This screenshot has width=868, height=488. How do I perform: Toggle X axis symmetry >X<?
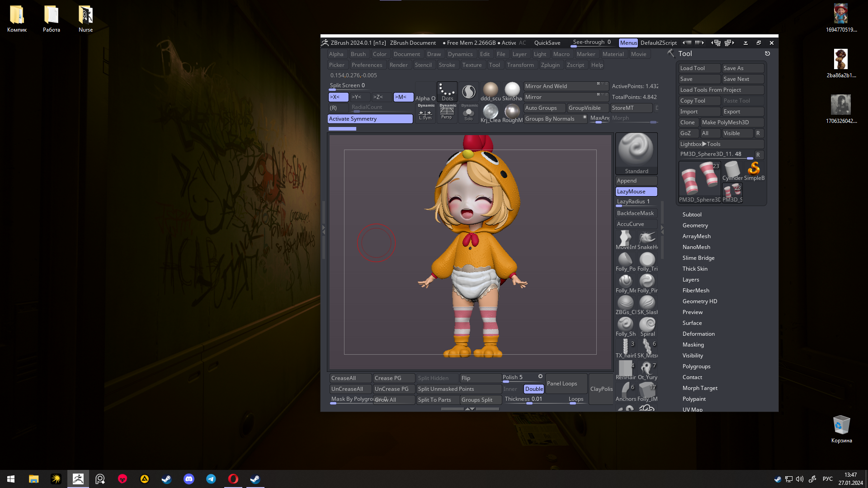pos(338,97)
